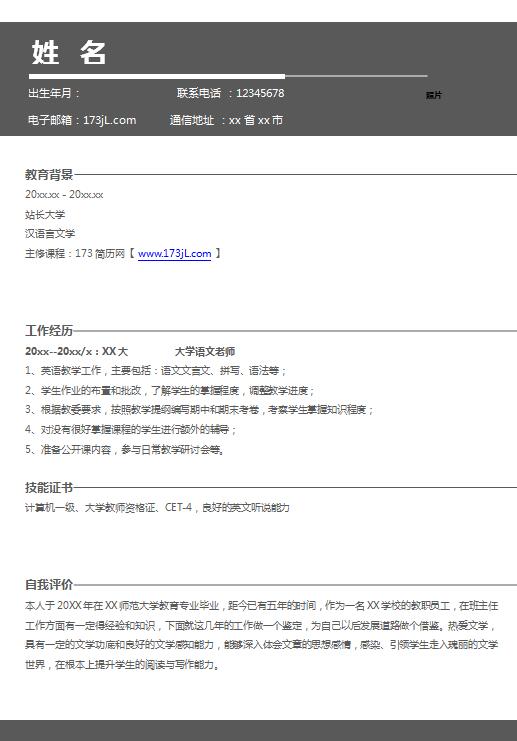Click work item 3 about 根据教委要求

click(199, 410)
